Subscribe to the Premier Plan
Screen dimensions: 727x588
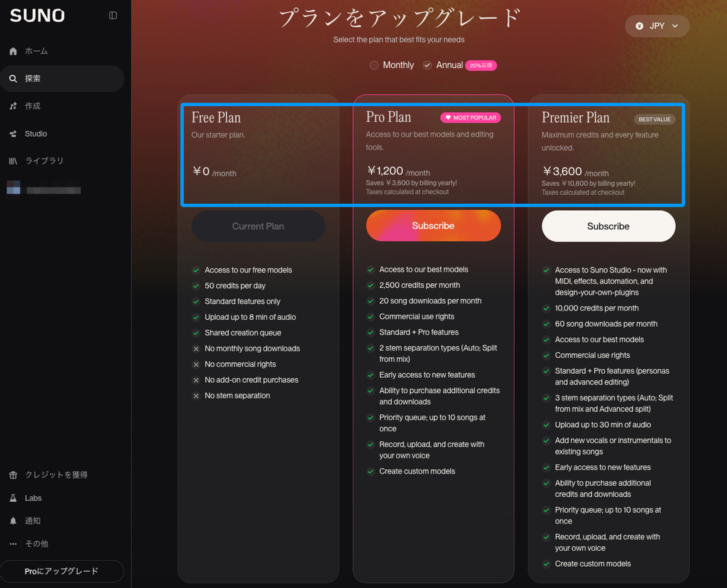pyautogui.click(x=608, y=226)
